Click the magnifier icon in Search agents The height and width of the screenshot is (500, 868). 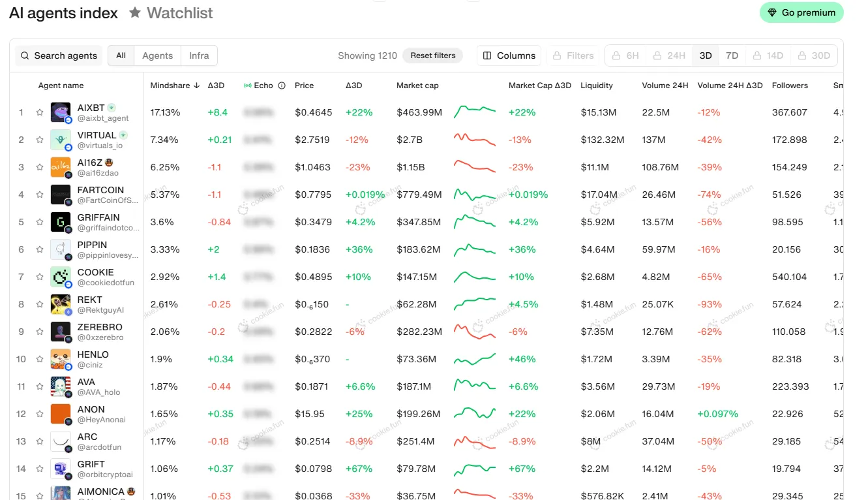point(25,55)
